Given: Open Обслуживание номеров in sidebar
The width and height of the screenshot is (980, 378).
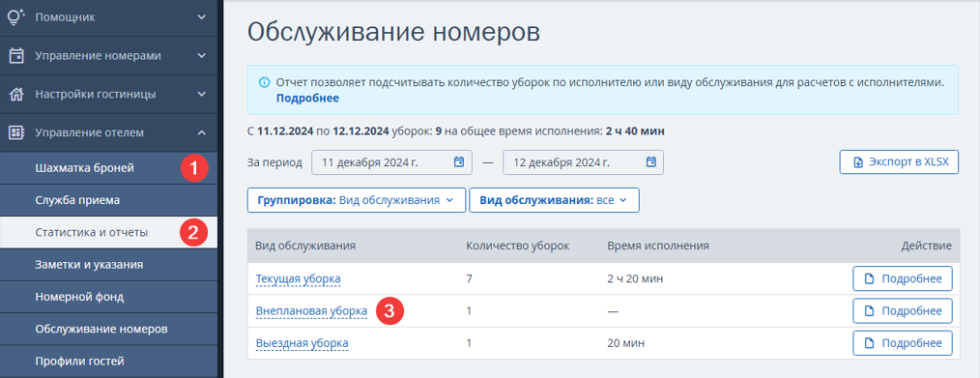Looking at the screenshot, I should [109, 329].
